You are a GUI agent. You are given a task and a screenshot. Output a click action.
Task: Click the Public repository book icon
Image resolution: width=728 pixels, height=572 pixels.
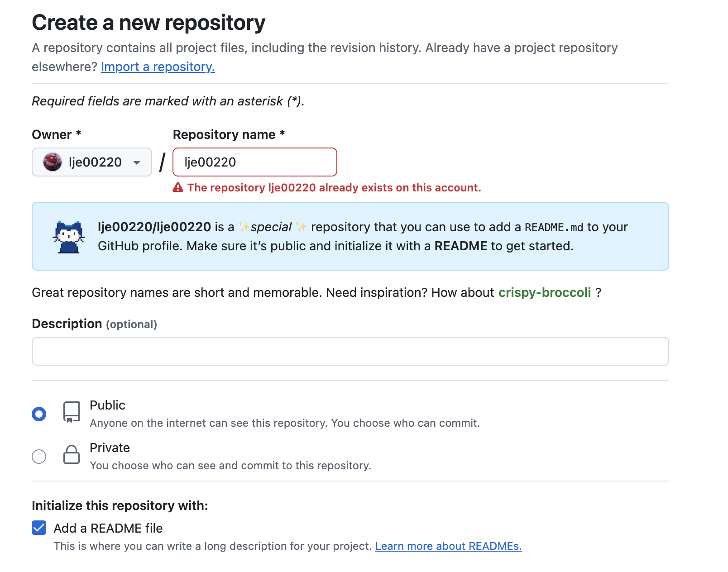pyautogui.click(x=72, y=412)
